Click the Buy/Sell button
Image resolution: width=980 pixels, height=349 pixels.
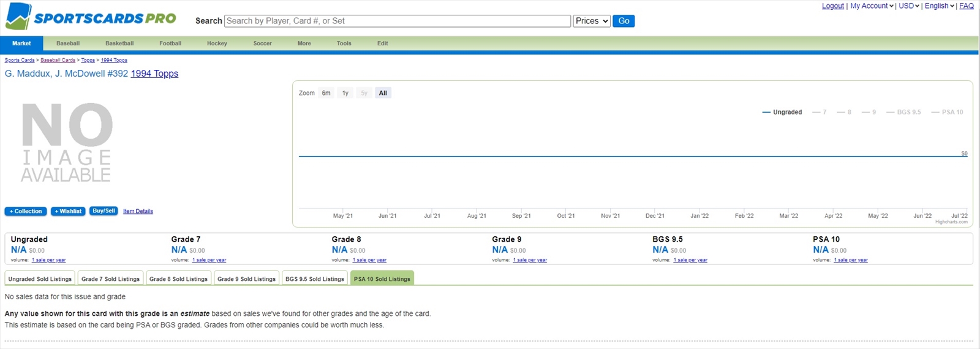pyautogui.click(x=104, y=210)
